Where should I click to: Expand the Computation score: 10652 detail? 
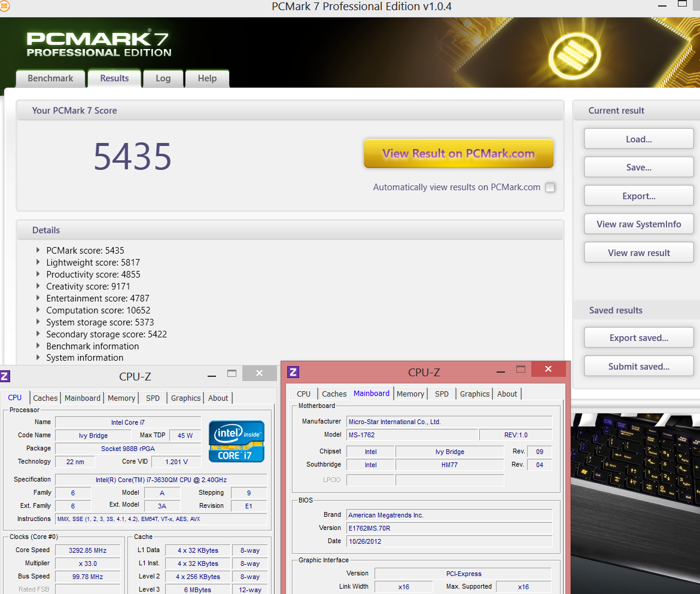(38, 310)
